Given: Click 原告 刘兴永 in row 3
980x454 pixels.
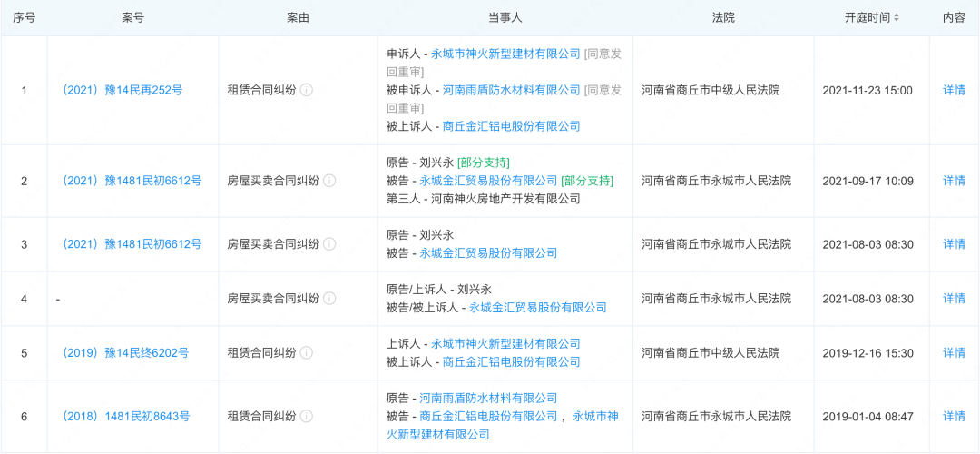Looking at the screenshot, I should (x=420, y=236).
